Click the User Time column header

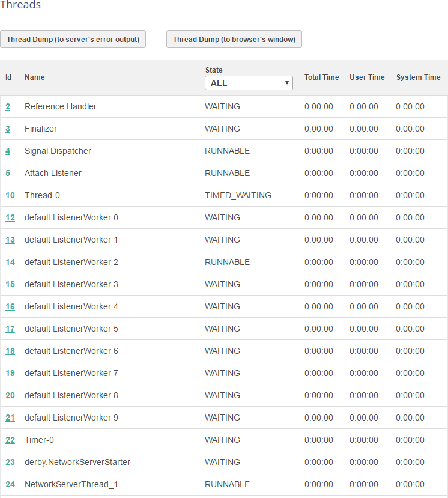[x=367, y=77]
